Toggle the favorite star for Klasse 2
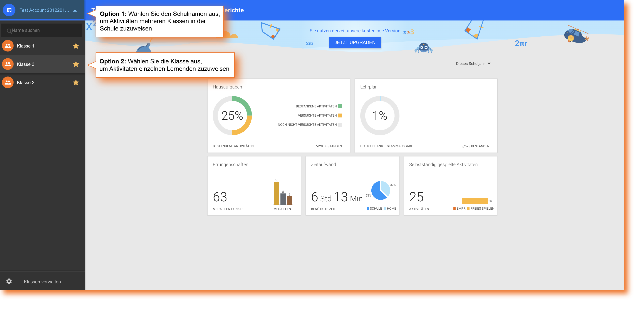 (76, 82)
